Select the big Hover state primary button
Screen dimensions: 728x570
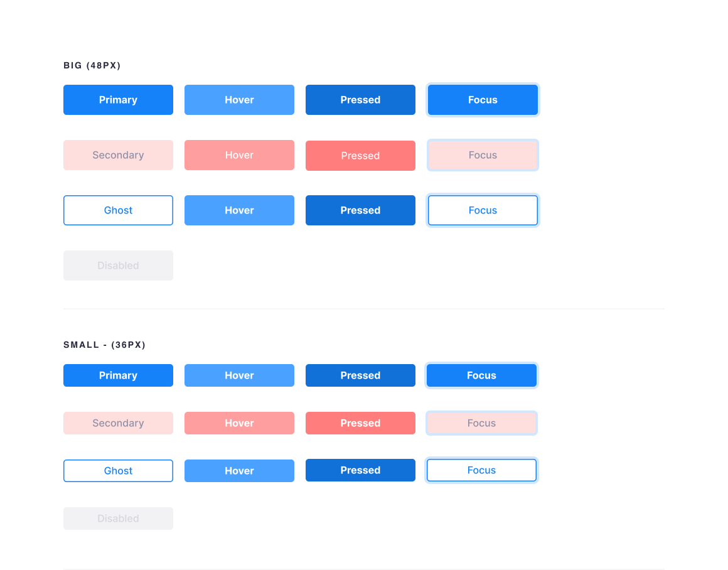(x=239, y=99)
